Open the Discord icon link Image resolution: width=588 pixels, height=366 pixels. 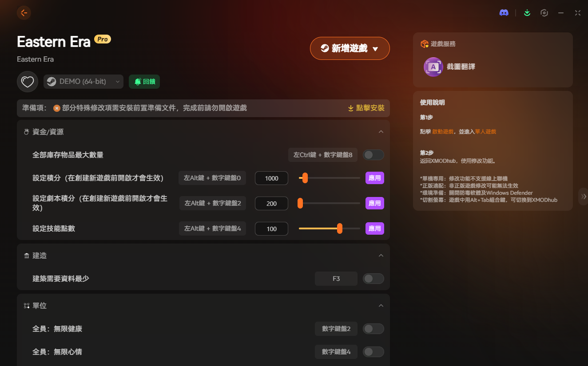(504, 13)
